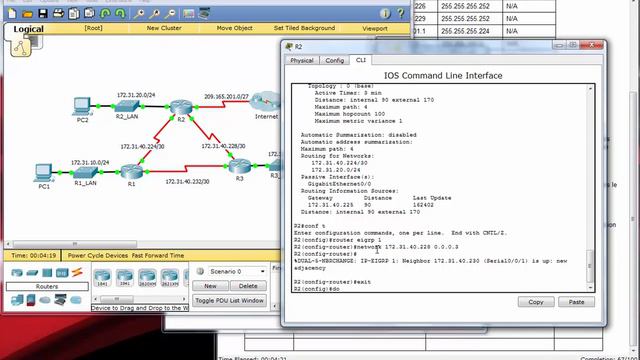Click the Copy toolbar icon
Screen dimensions: 640x360
click(74, 14)
